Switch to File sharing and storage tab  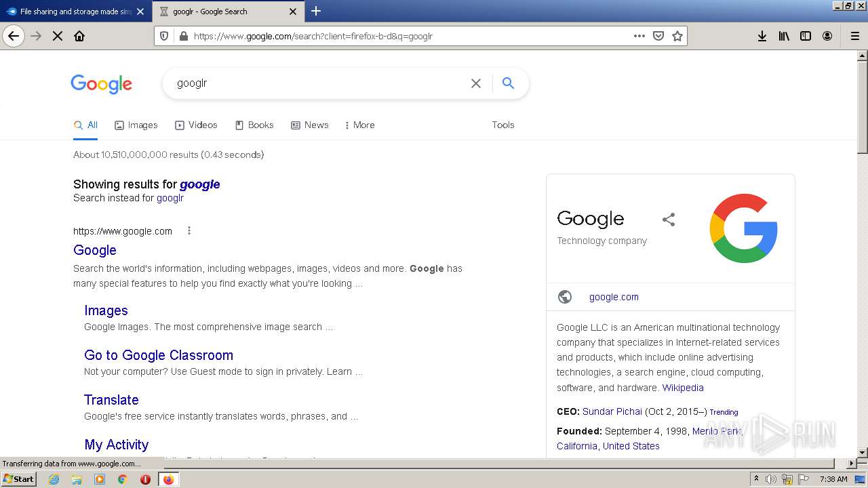click(75, 12)
